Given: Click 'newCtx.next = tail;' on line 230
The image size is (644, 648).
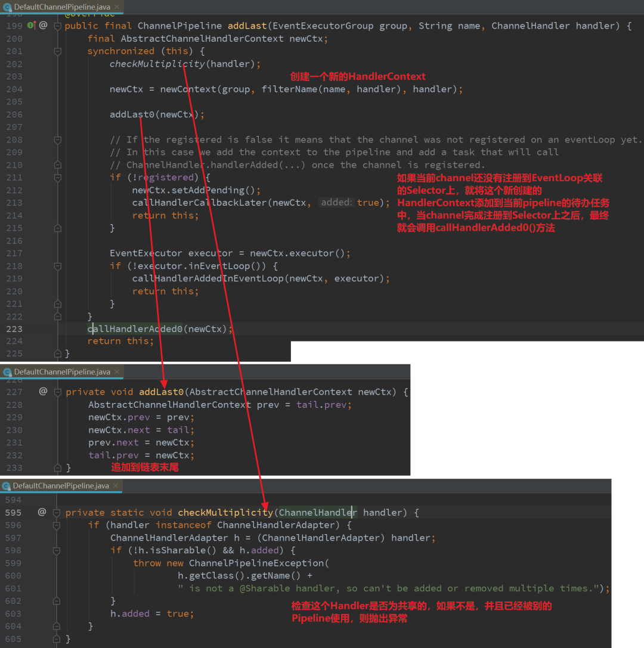Looking at the screenshot, I should pyautogui.click(x=141, y=430).
